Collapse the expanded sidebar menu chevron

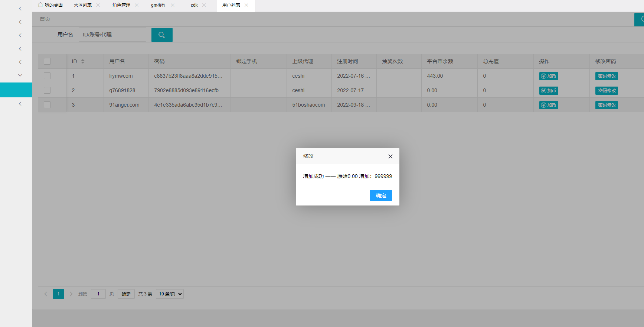click(20, 75)
